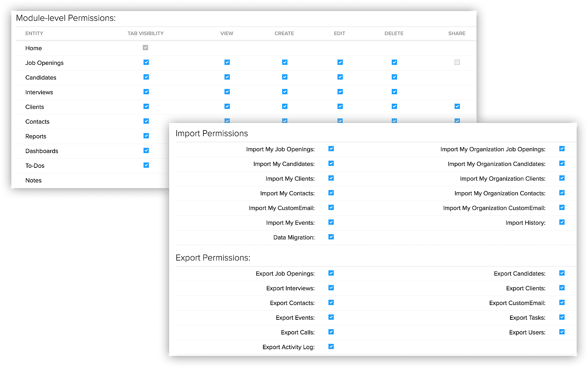Toggle Import My Organization Job Openings checkbox
The height and width of the screenshot is (368, 588).
pyautogui.click(x=562, y=149)
